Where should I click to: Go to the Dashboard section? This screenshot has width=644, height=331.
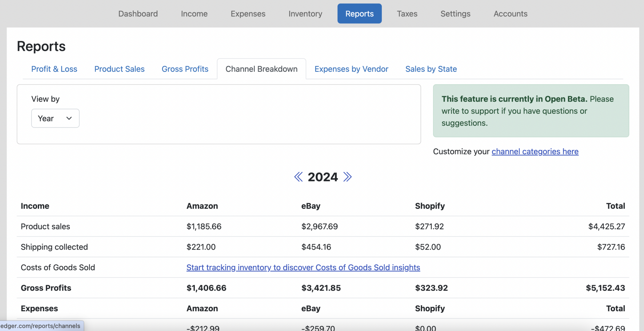138,14
